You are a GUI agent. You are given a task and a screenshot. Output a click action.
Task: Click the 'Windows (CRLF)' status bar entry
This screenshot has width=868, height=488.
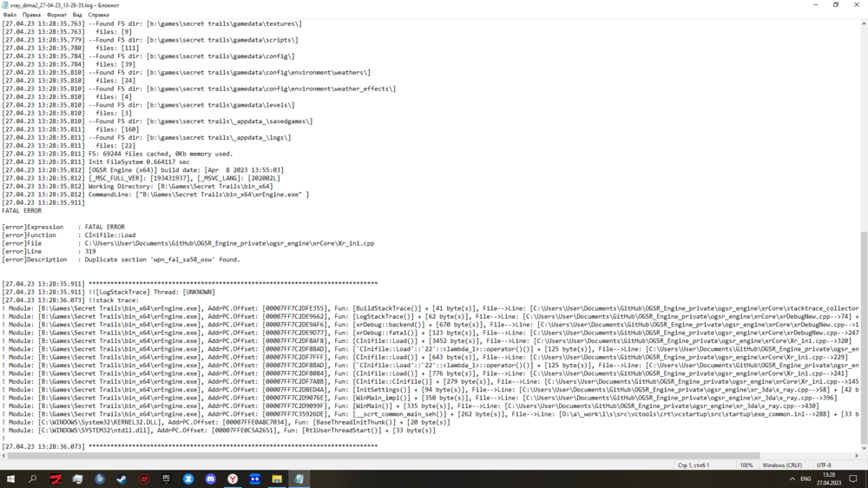(782, 465)
